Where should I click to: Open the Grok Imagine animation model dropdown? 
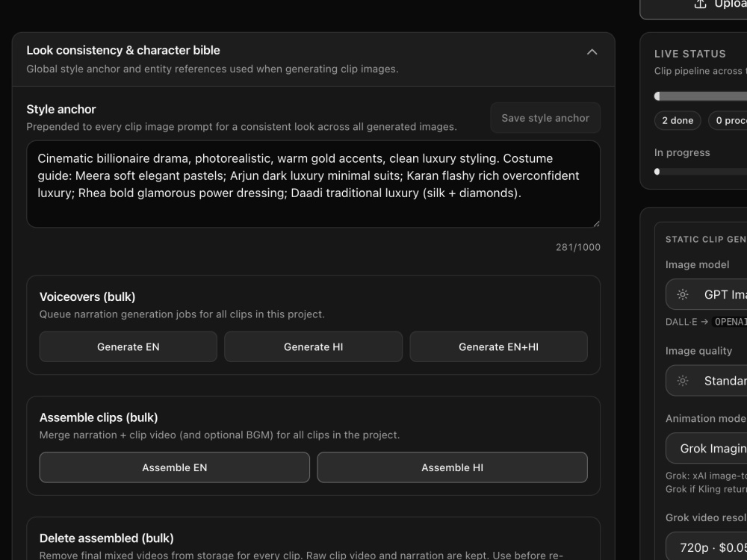tap(706, 448)
